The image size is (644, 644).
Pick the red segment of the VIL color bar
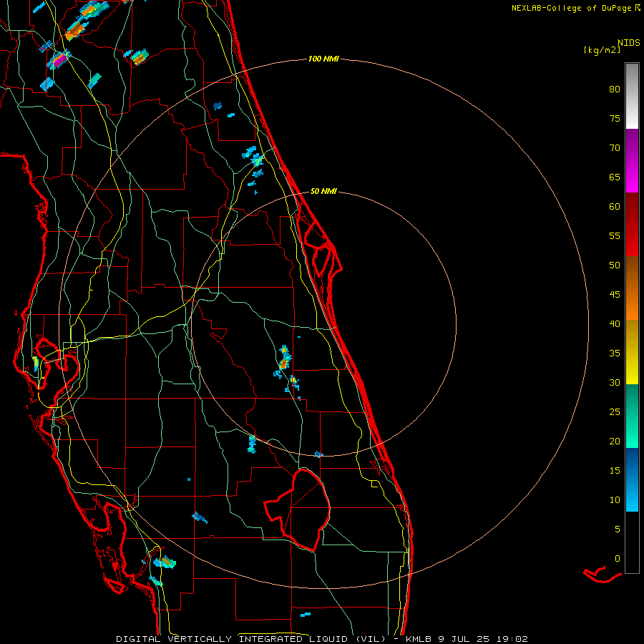(632, 224)
